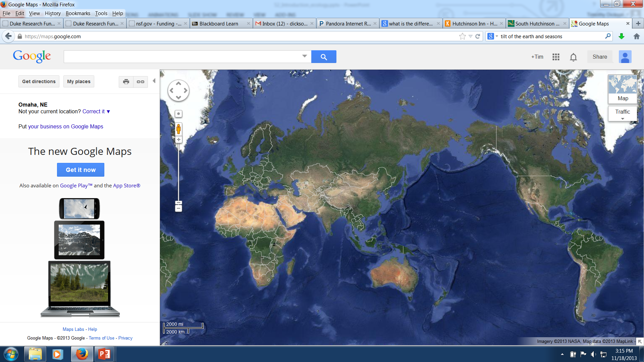Open File Explorer from the taskbar
Viewport: 644px width, 362px height.
[35, 354]
